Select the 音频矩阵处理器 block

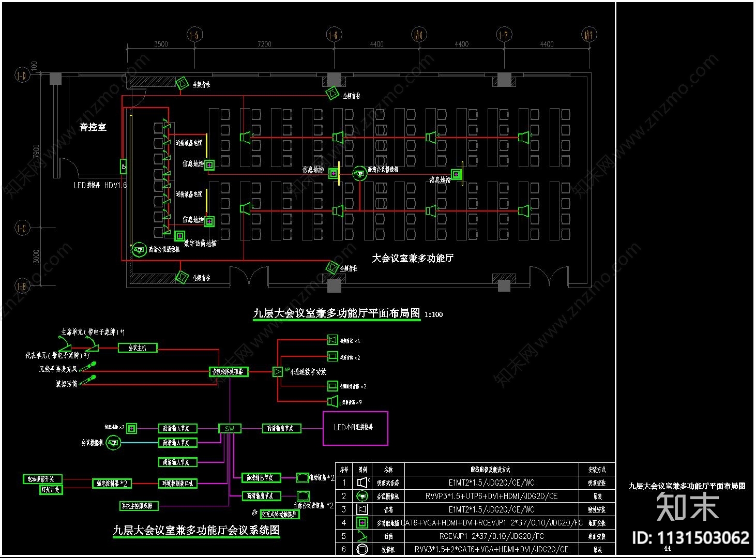point(229,371)
